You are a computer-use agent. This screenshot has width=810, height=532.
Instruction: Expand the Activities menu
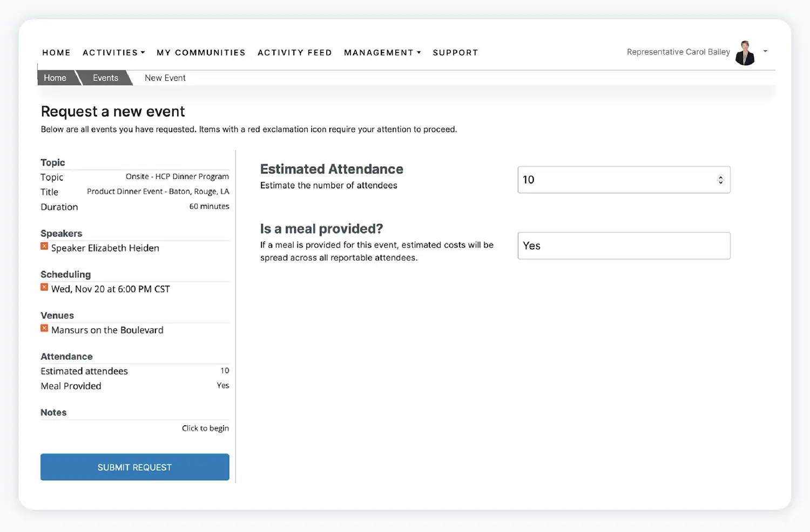tap(113, 52)
